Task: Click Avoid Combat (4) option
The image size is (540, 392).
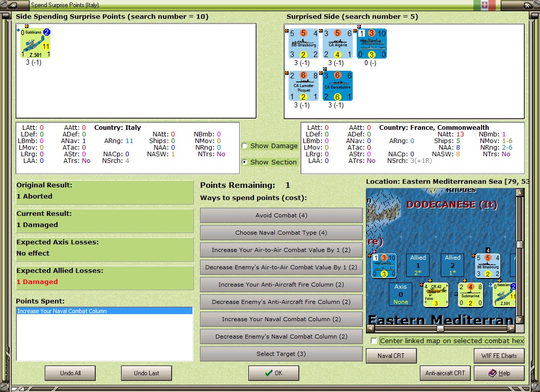Action: click(x=281, y=215)
